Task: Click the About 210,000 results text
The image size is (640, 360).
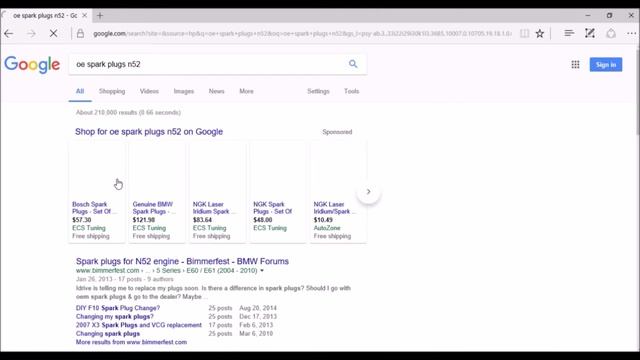Action: (x=128, y=112)
